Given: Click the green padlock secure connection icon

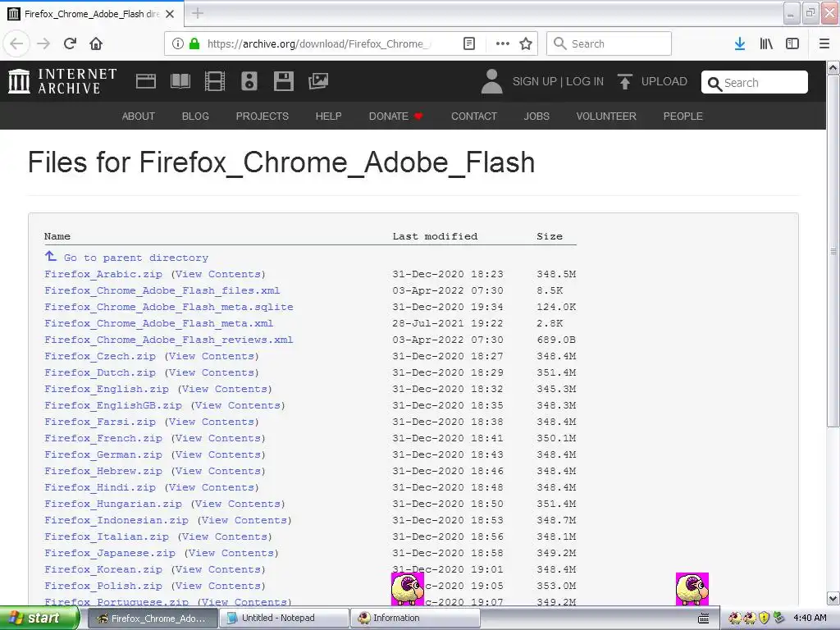Looking at the screenshot, I should [194, 44].
